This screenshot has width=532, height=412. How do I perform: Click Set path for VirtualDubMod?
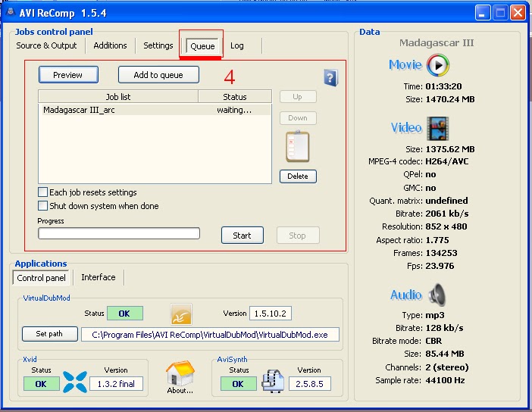click(50, 334)
